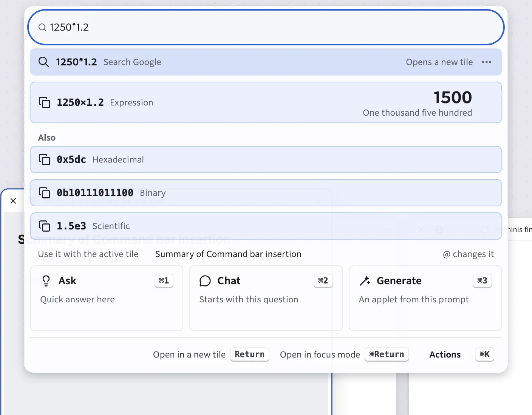
Task: Click the Generate magic wand icon
Action: tap(365, 281)
